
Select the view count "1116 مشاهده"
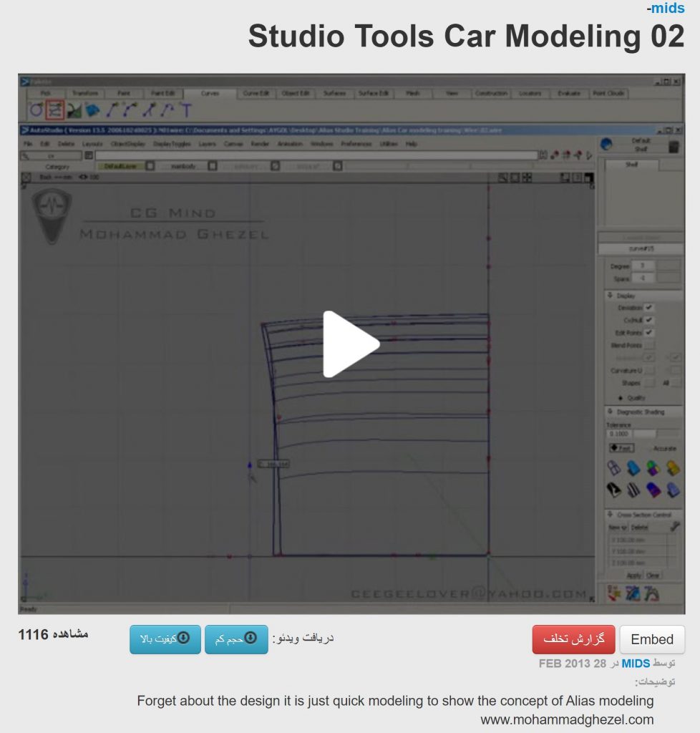tap(53, 634)
